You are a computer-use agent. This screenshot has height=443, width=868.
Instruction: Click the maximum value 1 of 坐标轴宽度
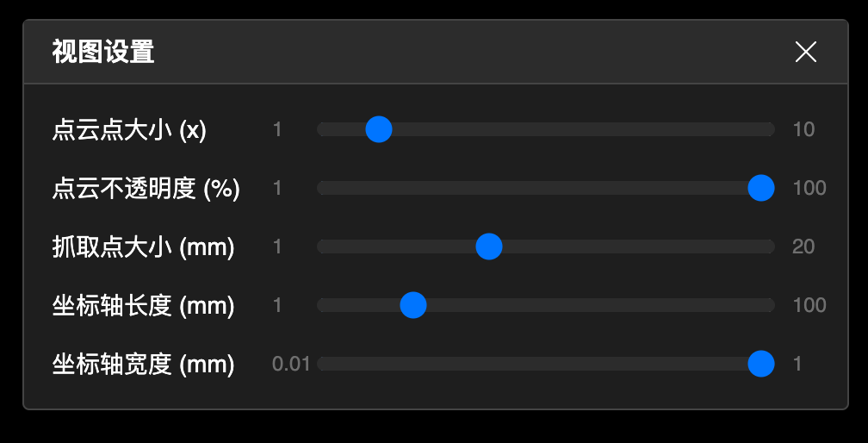(797, 364)
